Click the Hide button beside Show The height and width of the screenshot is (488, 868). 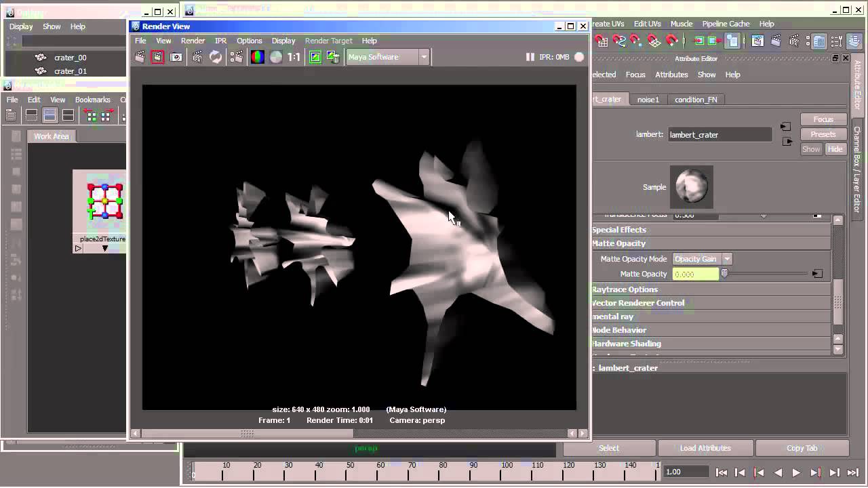click(835, 149)
